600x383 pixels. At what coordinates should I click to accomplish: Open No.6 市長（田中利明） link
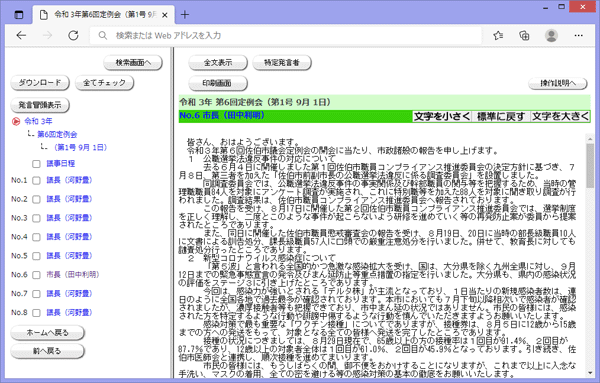pyautogui.click(x=73, y=275)
